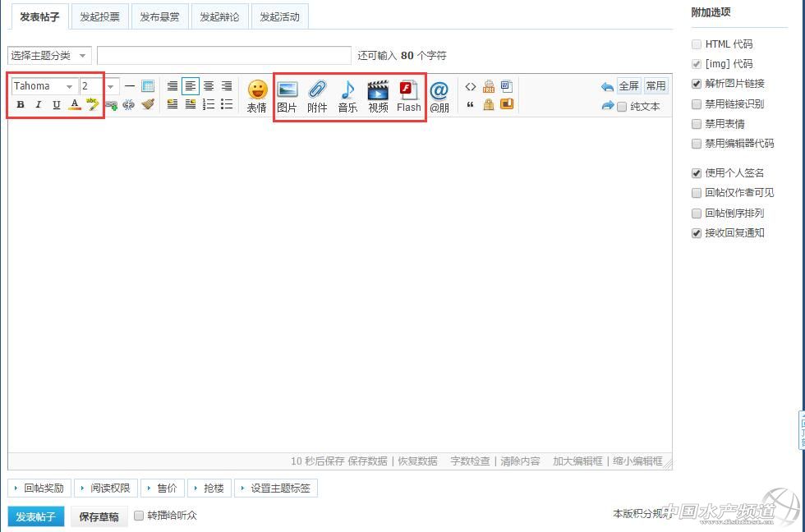Toggle bold text formatting

point(21,104)
